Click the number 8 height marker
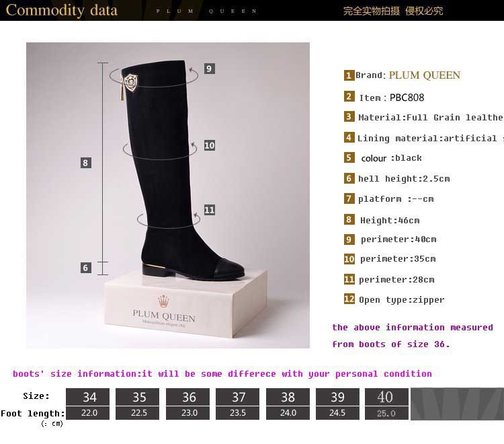504x444 pixels. [x=85, y=163]
